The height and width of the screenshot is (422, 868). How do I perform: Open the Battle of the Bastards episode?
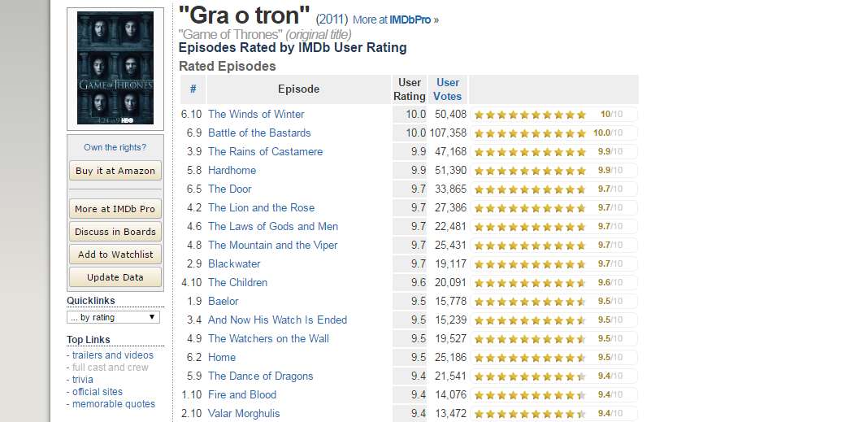pos(259,133)
